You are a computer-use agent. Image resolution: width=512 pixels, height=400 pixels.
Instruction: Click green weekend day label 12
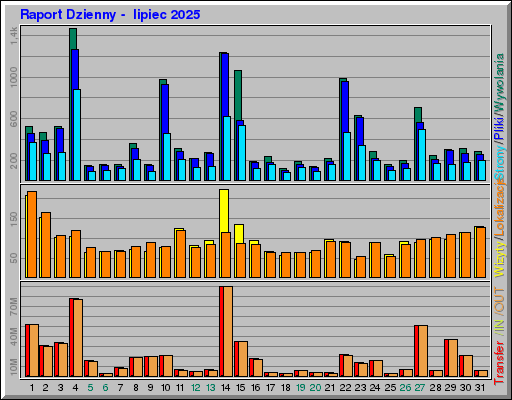coord(195,388)
